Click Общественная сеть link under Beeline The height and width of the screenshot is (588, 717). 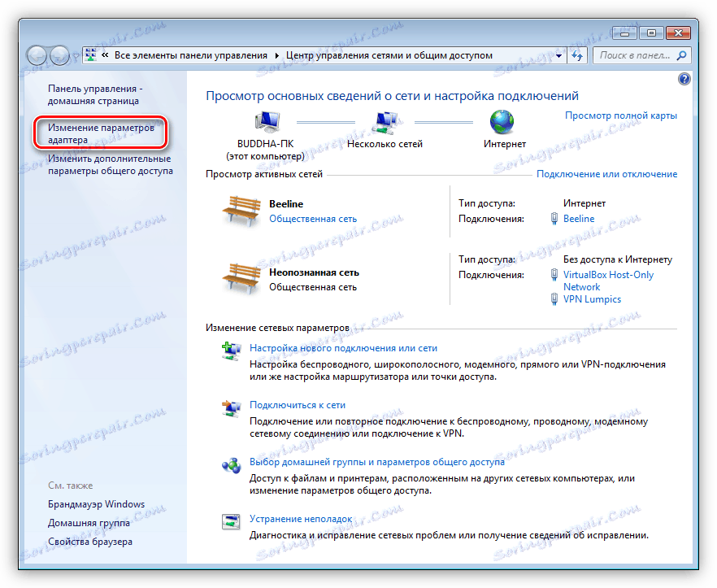click(x=313, y=219)
